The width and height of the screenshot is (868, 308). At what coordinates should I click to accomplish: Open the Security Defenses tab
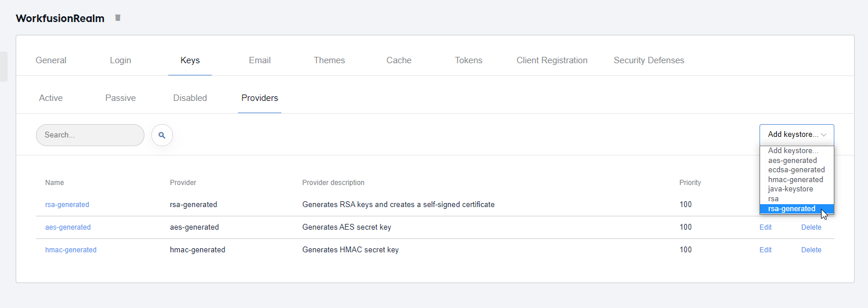tap(649, 60)
